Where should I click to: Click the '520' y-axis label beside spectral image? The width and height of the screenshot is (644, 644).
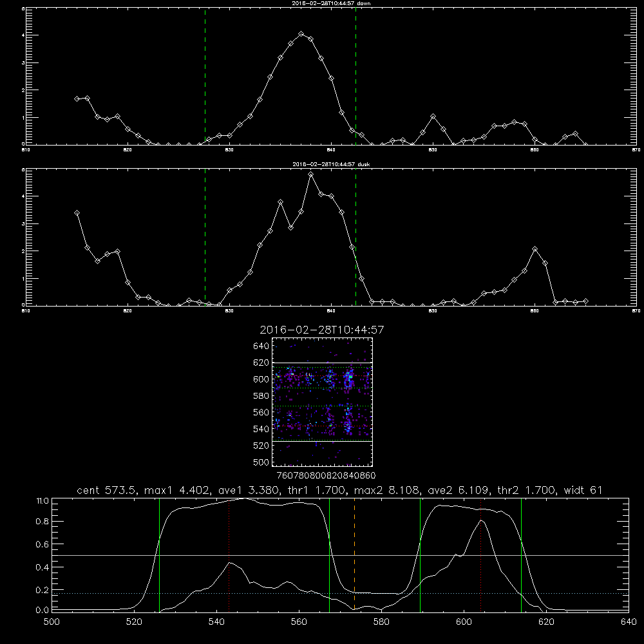(261, 446)
